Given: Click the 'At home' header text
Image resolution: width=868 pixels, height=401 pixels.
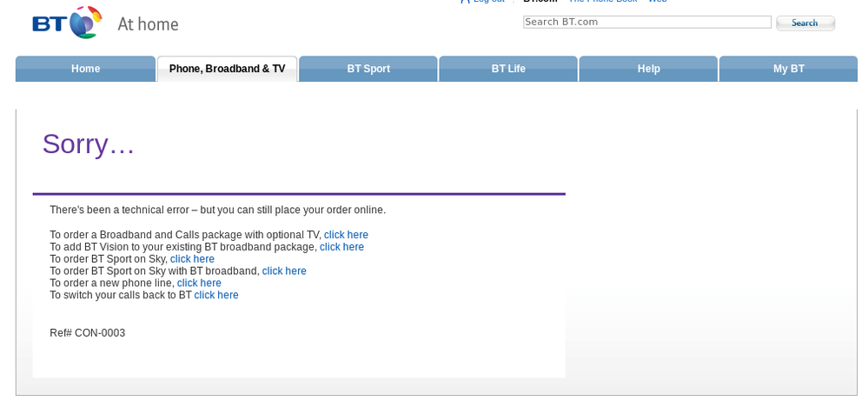Looking at the screenshot, I should [x=148, y=23].
